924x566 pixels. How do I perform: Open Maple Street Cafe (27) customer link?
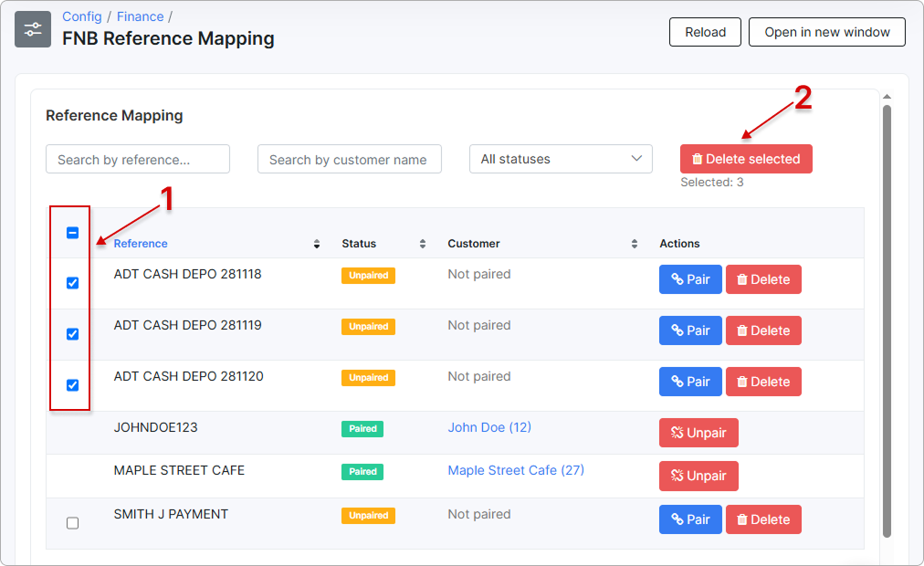tap(516, 470)
